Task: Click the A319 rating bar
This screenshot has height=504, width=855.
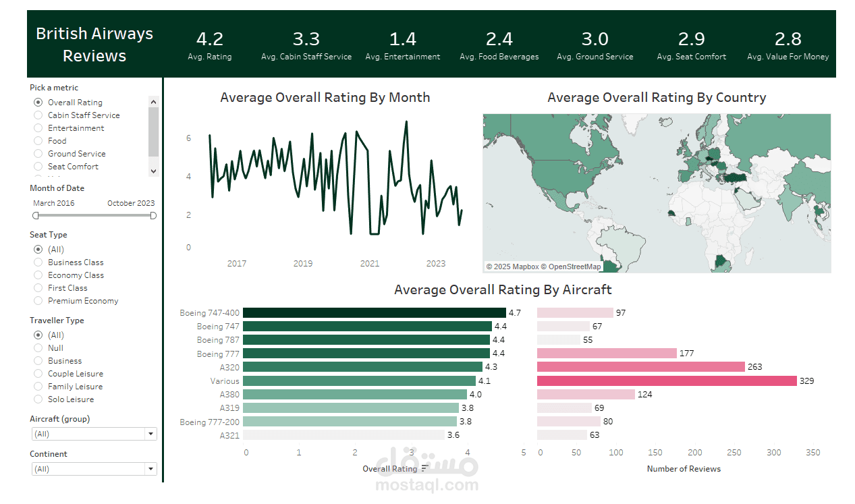Action: pyautogui.click(x=351, y=408)
